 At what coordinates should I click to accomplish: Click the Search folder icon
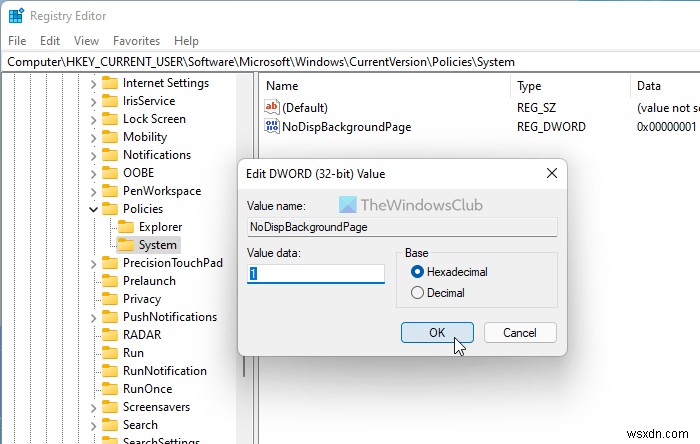tap(110, 425)
